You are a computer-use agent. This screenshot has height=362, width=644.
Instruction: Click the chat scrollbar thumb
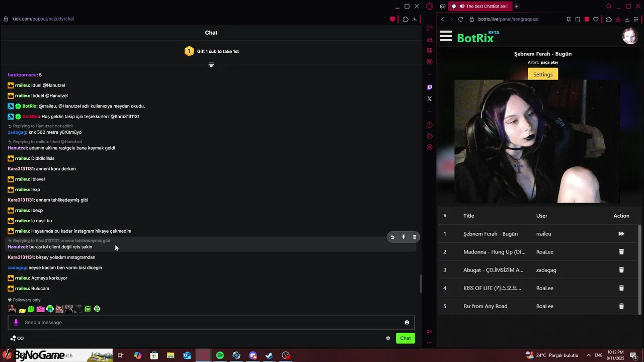point(421,285)
